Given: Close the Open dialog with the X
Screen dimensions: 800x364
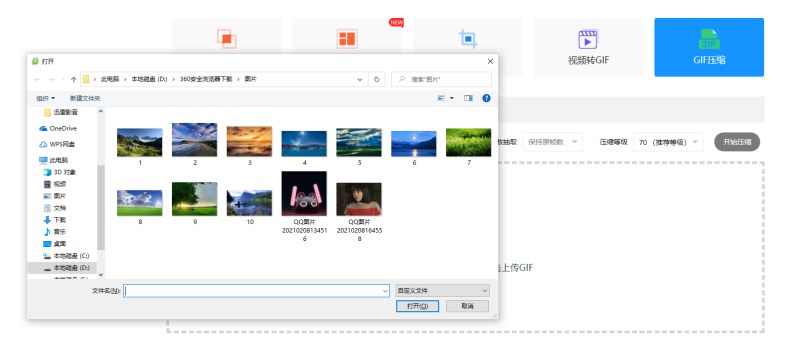Looking at the screenshot, I should [x=490, y=61].
